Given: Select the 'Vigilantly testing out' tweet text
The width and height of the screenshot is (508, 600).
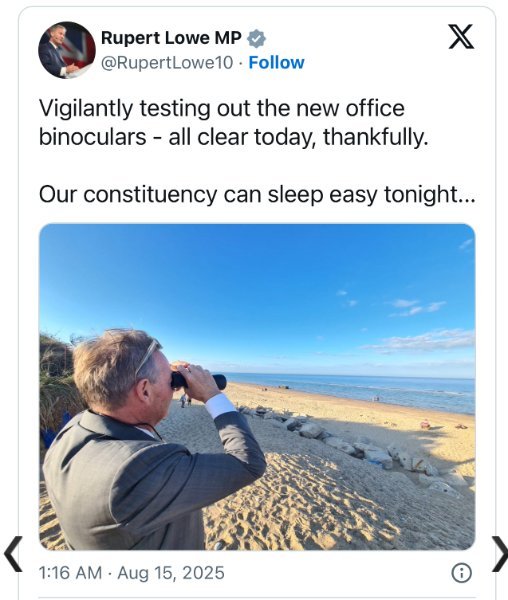Looking at the screenshot, I should [x=222, y=108].
